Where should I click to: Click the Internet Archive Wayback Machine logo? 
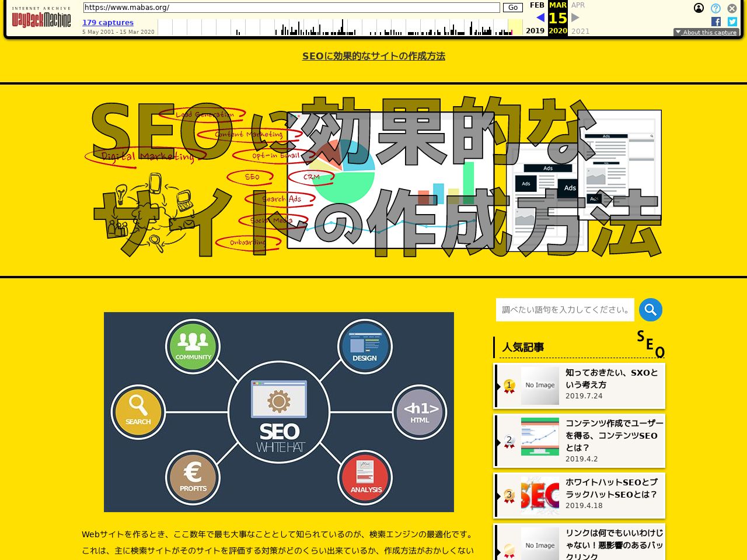tap(41, 18)
